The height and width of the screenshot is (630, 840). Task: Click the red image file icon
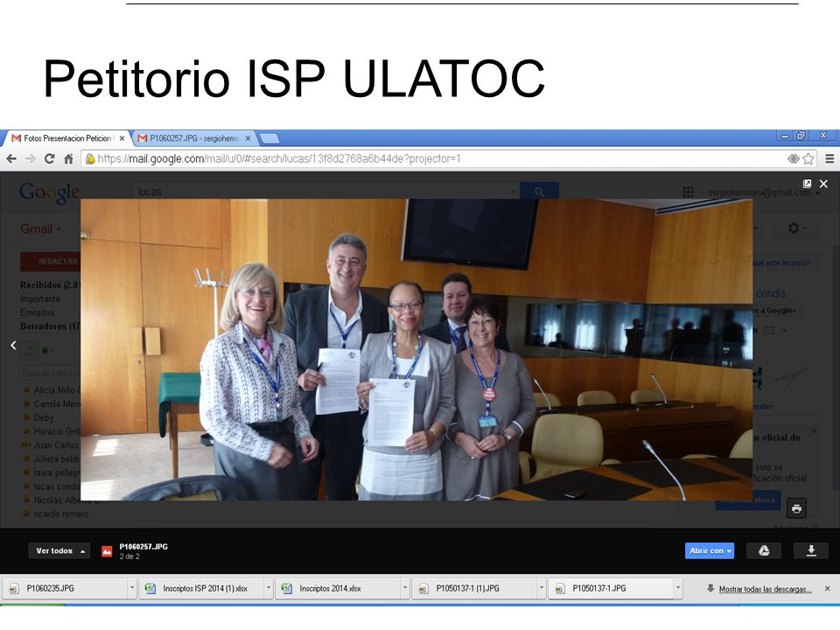(107, 551)
